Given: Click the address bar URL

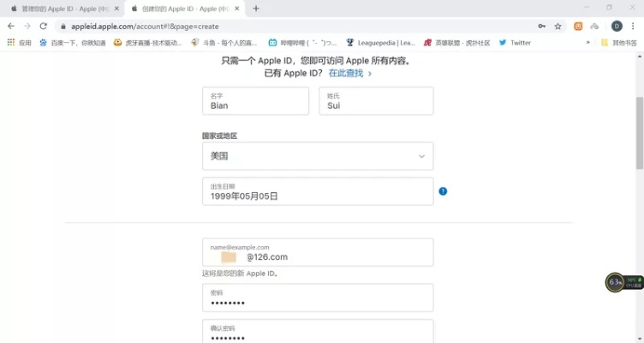Looking at the screenshot, I should (x=145, y=27).
